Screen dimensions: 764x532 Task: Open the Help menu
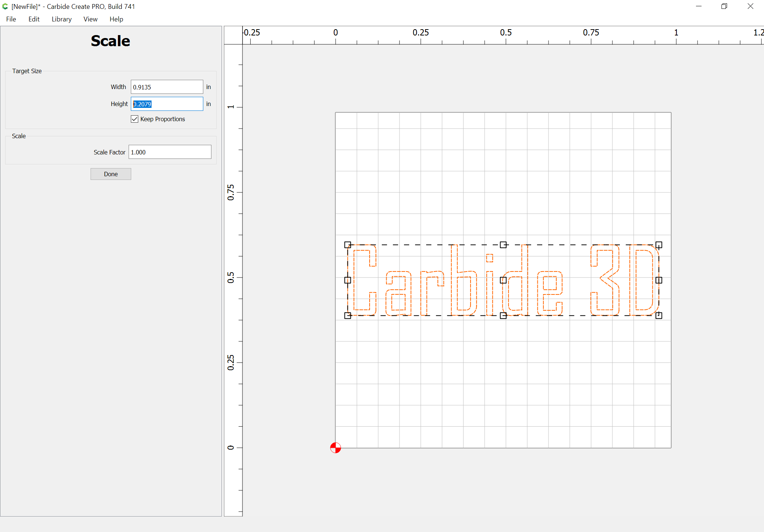coord(116,19)
